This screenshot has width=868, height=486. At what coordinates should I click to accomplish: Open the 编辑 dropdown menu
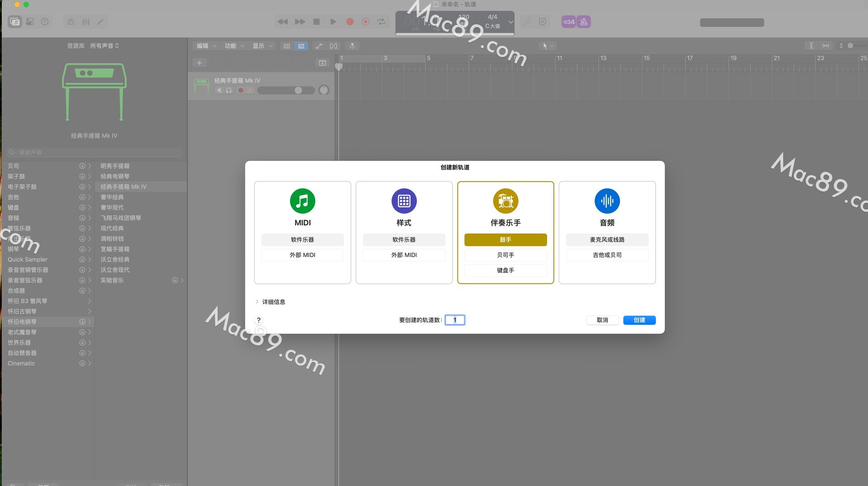206,46
